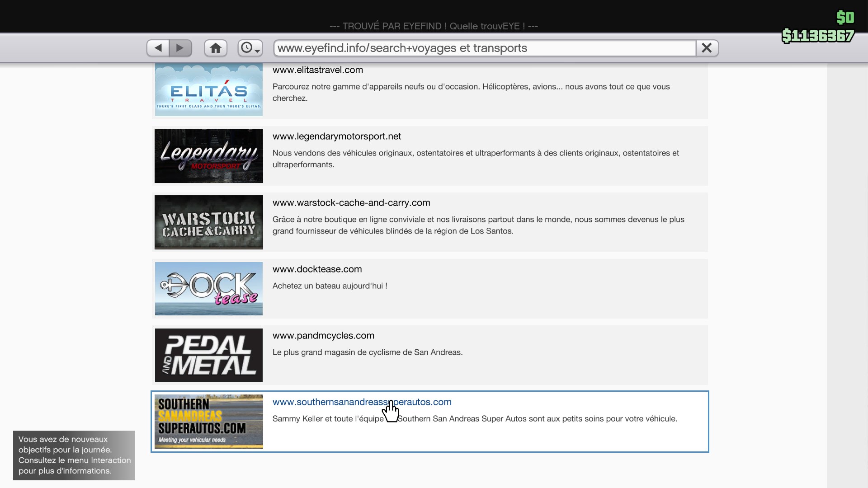Screen dimensions: 868x488
Task: Open the Legendary Motorsport logo thumbnail
Action: [208, 156]
